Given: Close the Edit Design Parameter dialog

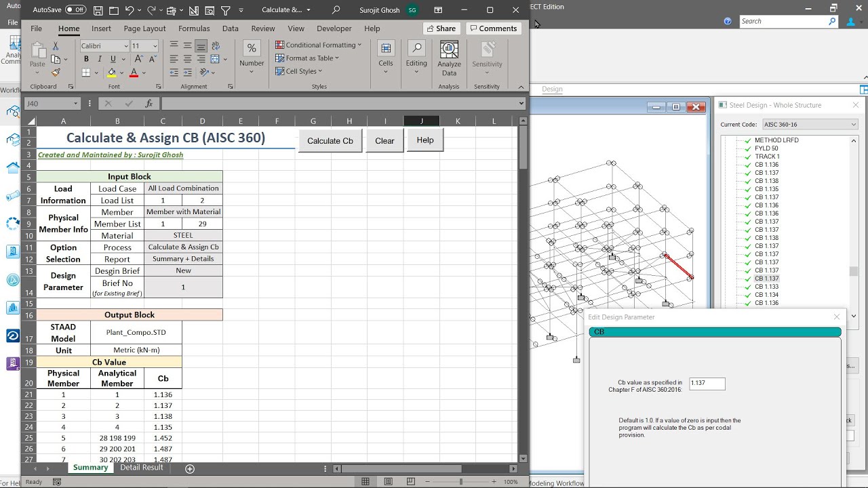Looking at the screenshot, I should (x=837, y=317).
